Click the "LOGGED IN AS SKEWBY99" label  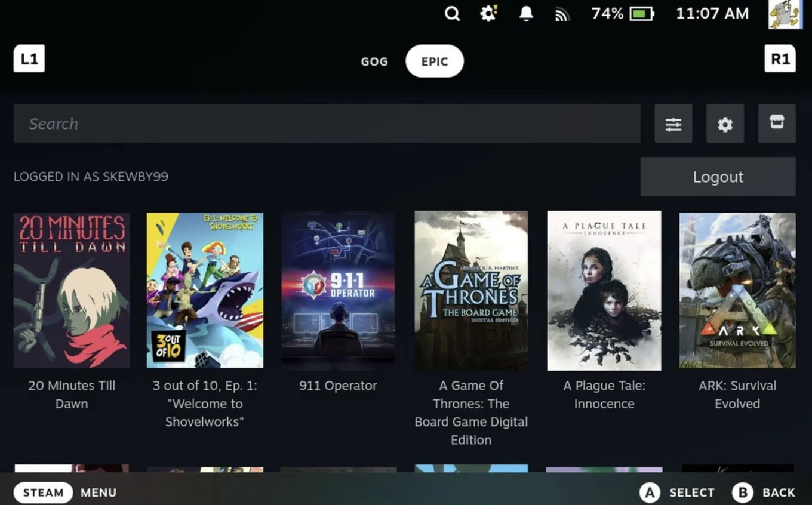click(91, 177)
